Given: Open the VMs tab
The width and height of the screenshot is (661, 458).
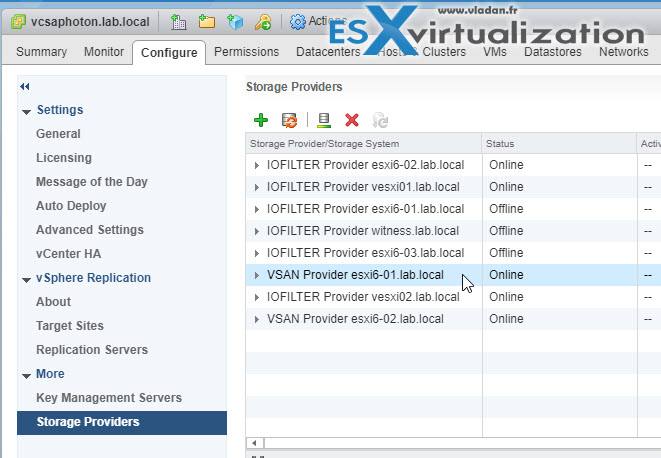Looking at the screenshot, I should click(494, 52).
